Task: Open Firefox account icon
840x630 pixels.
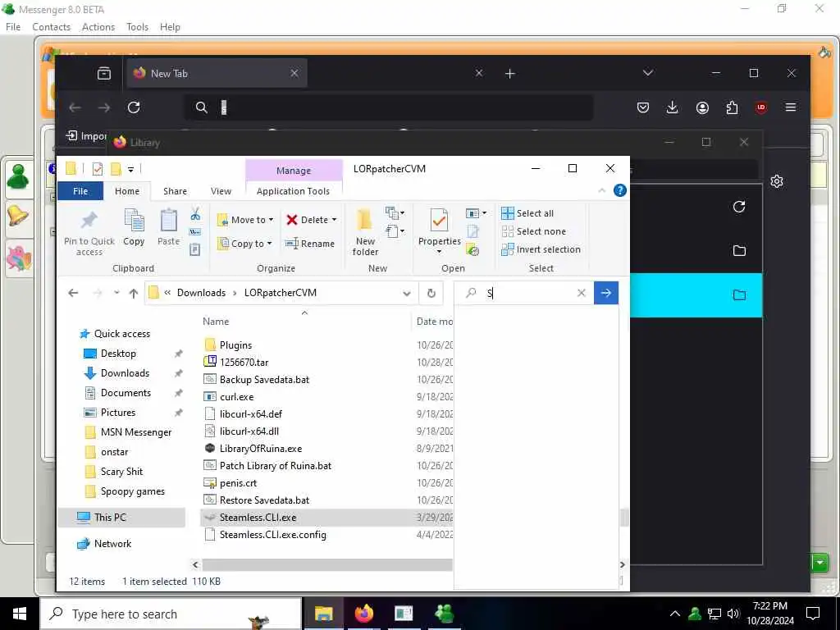Action: pyautogui.click(x=702, y=107)
